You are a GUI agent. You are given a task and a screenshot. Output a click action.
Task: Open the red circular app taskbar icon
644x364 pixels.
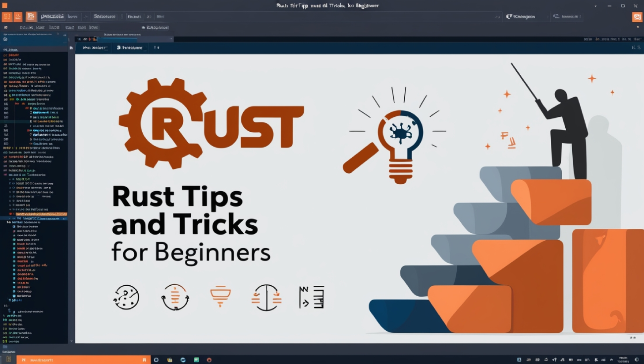(x=210, y=360)
